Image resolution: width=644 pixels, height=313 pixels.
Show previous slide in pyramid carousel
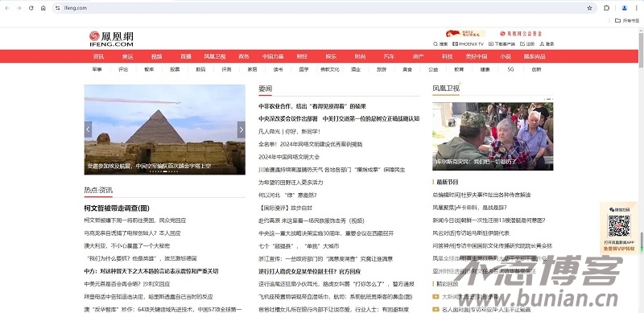88,130
